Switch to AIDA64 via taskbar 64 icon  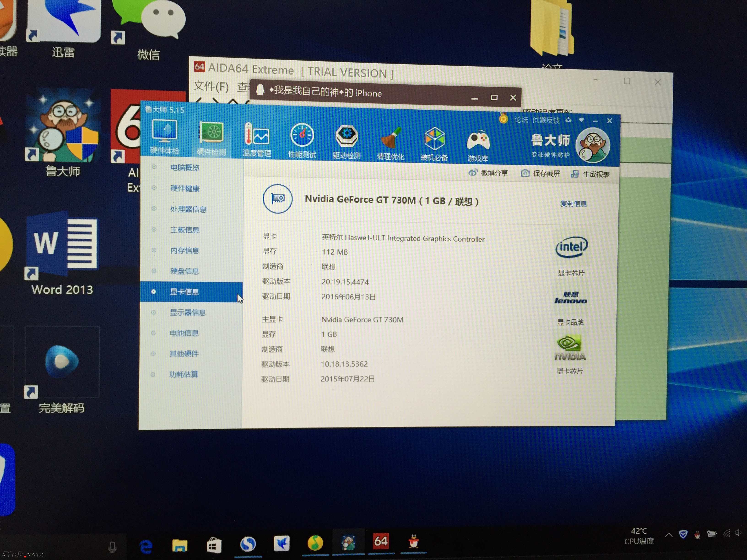point(381,541)
